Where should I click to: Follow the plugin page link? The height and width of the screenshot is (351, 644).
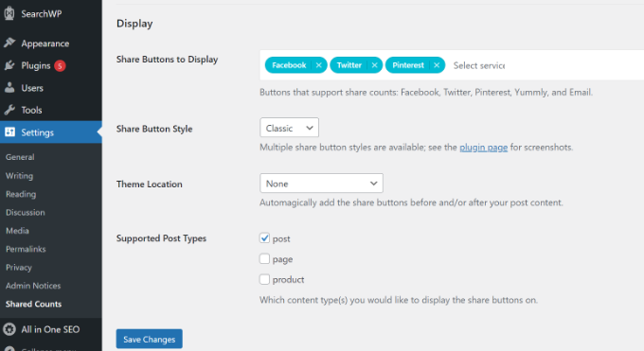[483, 147]
